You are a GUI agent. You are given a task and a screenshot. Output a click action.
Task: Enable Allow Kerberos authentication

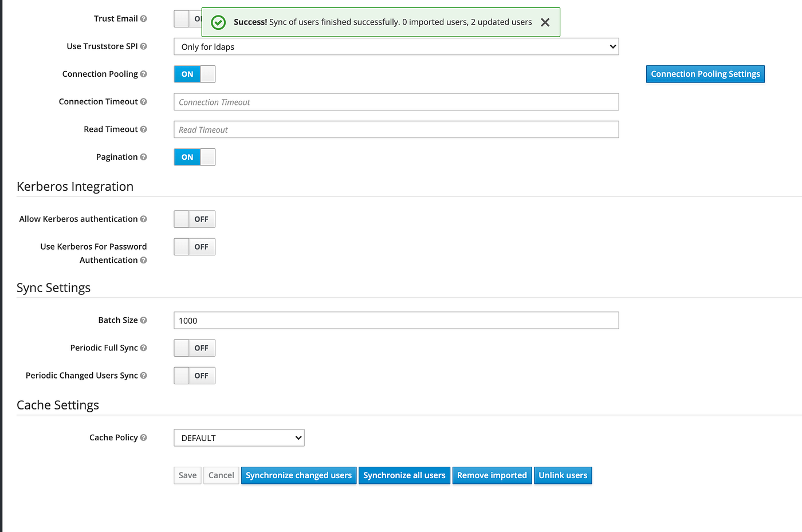tap(194, 219)
